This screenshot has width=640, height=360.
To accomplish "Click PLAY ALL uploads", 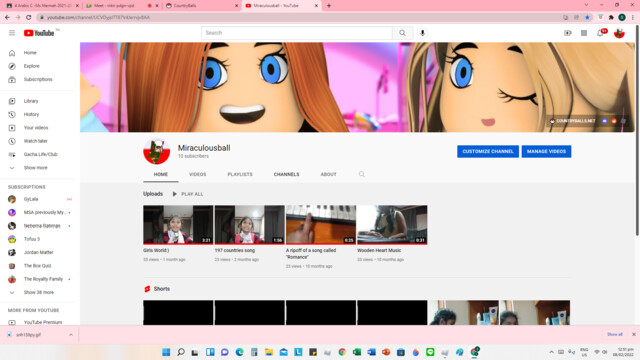I will [188, 194].
